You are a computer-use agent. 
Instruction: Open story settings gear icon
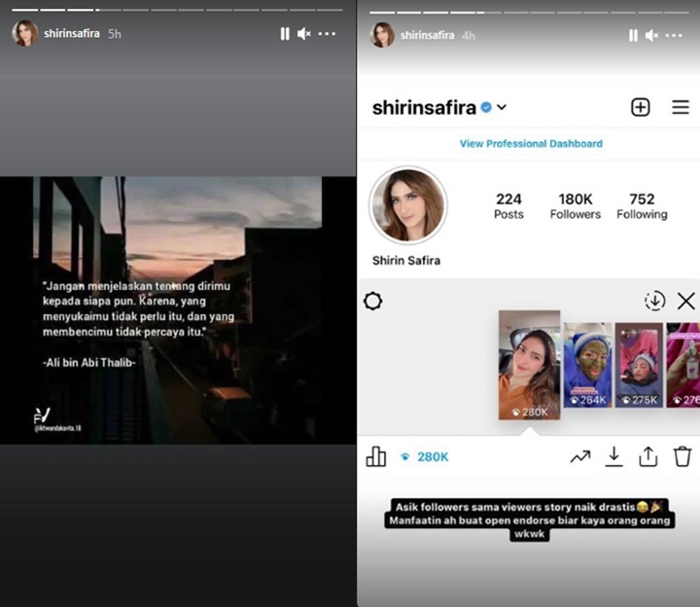pyautogui.click(x=372, y=301)
